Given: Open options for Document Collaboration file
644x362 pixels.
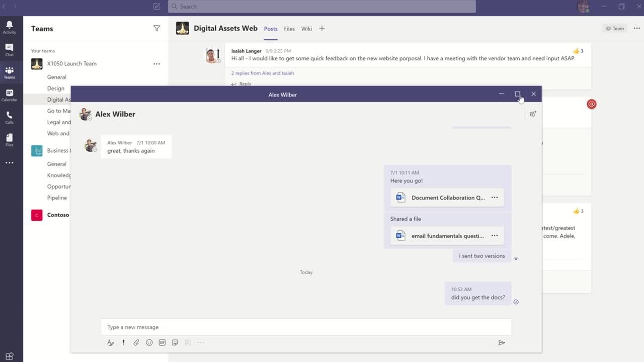Looking at the screenshot, I should click(x=495, y=198).
